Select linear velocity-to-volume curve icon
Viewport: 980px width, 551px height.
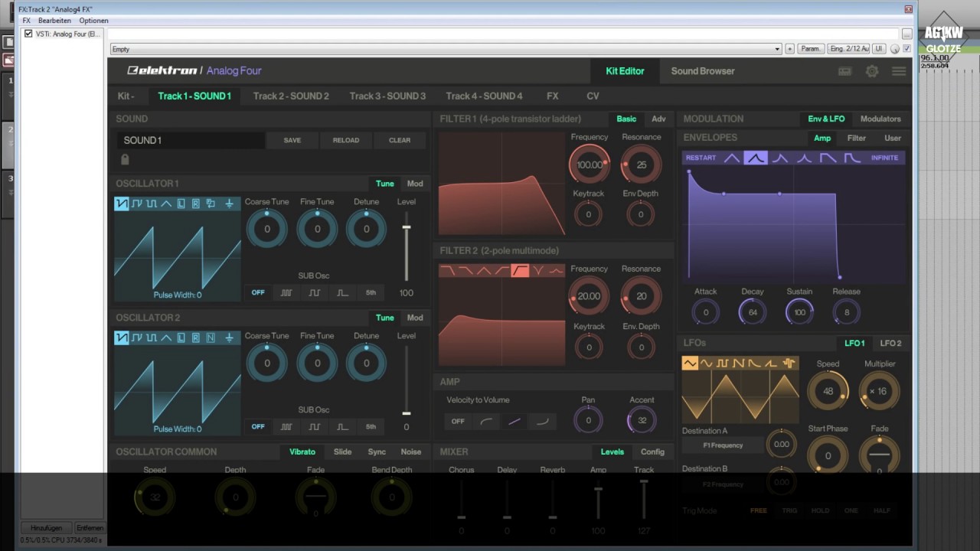(514, 421)
